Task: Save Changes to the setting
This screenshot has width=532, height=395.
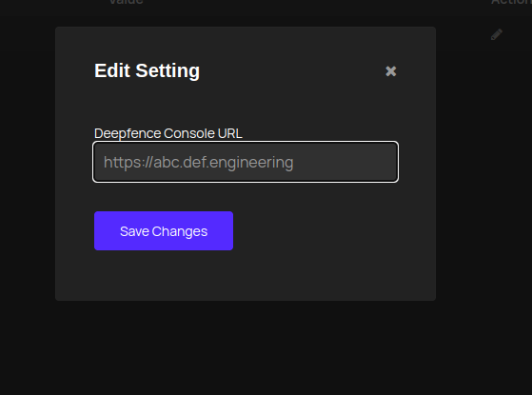Action: click(x=164, y=230)
